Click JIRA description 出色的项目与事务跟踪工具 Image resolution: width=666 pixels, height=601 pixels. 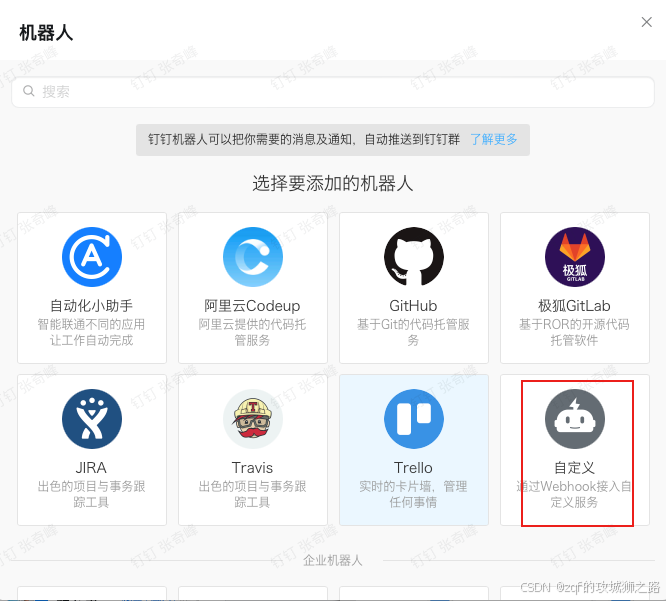[91, 494]
